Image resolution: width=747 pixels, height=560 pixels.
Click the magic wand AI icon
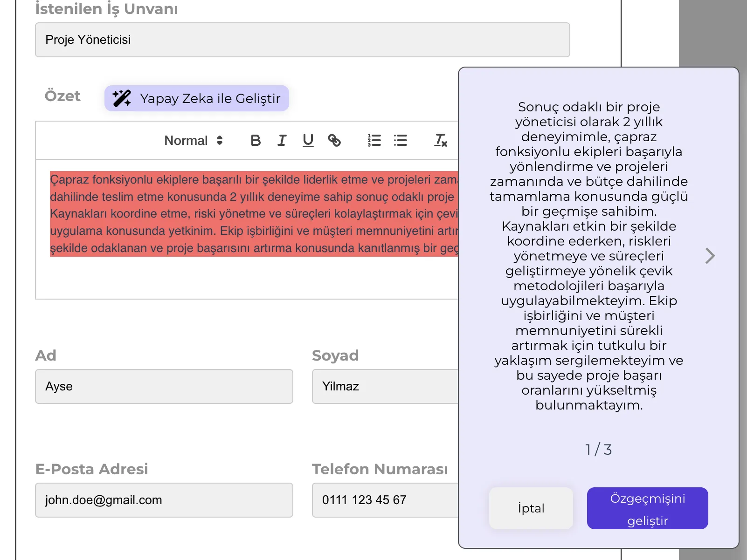point(122,98)
